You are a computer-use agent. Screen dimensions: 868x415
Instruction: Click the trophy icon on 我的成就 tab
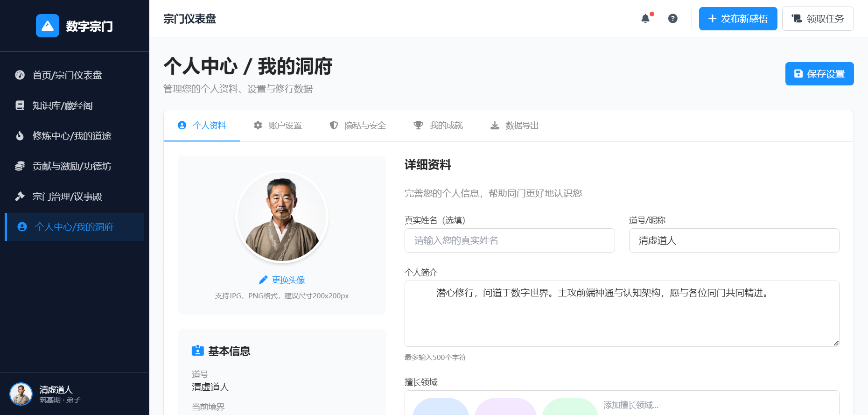pyautogui.click(x=418, y=125)
